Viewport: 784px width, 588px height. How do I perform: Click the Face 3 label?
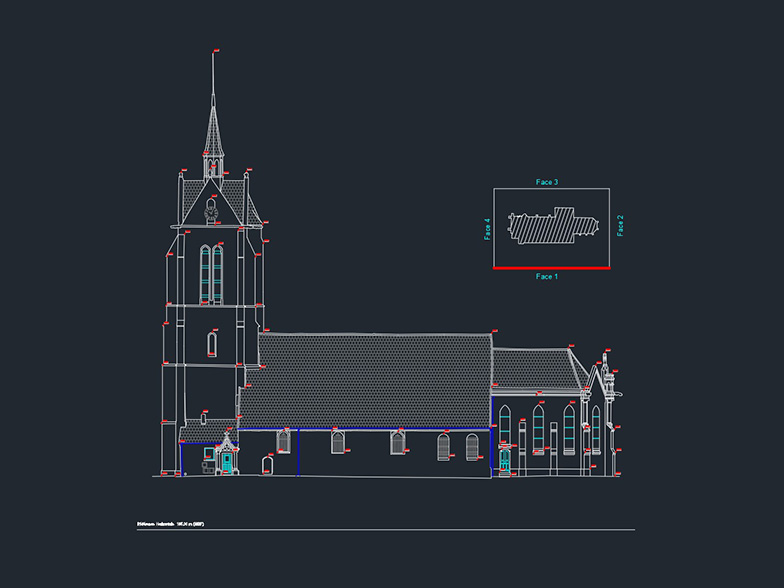(546, 182)
